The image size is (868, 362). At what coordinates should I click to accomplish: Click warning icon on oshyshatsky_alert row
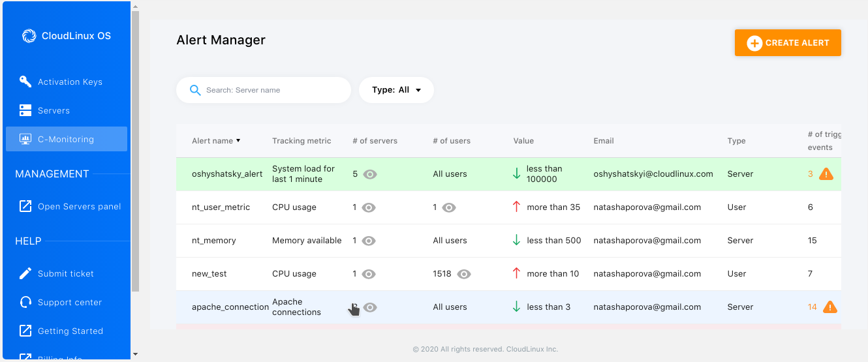826,174
